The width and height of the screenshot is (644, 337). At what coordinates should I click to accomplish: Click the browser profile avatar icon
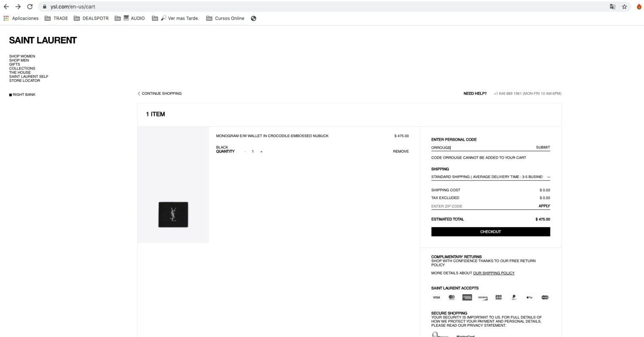point(640,6)
